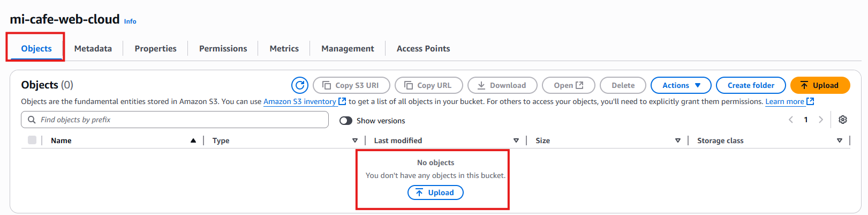The width and height of the screenshot is (868, 215).
Task: Click Copy URL button
Action: click(x=428, y=85)
